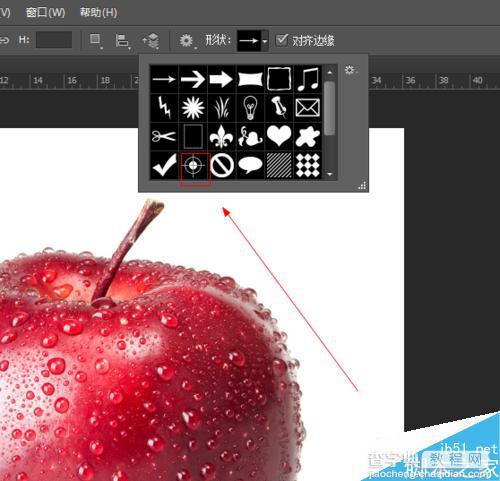Open the Help menu
Screen dimensions: 500x481
click(x=98, y=13)
